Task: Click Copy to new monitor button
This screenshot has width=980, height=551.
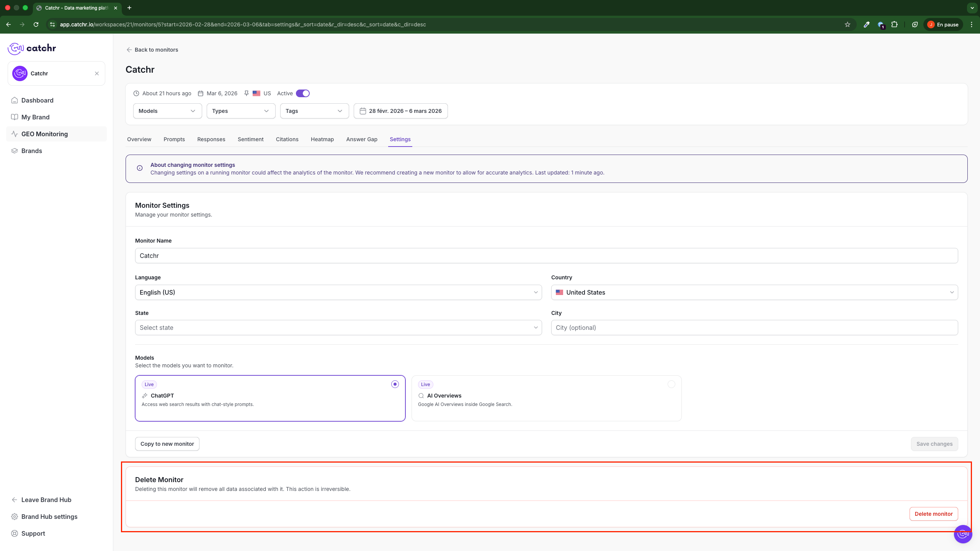Action: click(x=167, y=444)
